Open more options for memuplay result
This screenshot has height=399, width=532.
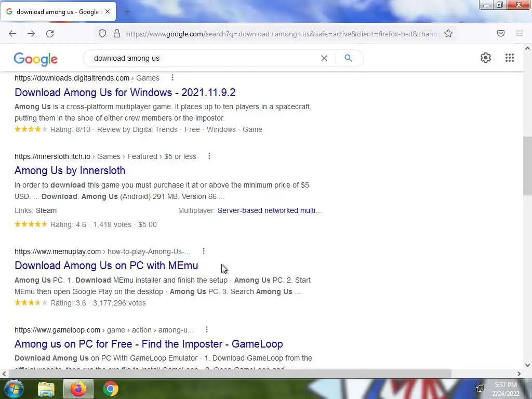pos(204,251)
